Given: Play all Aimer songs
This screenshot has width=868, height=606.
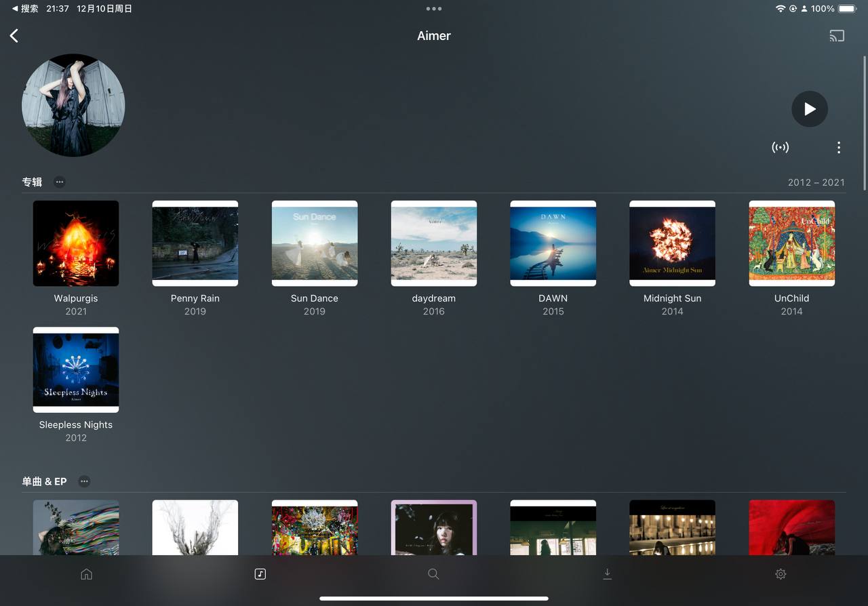Looking at the screenshot, I should click(809, 108).
